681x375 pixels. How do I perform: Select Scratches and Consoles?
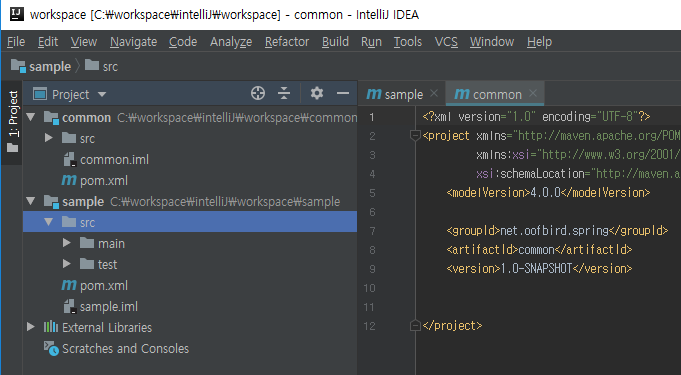[126, 348]
